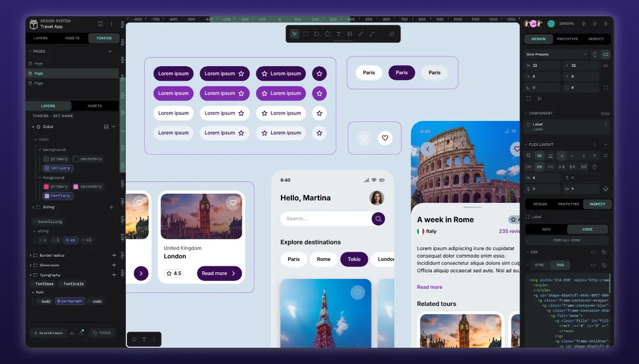Collapse the foreground token group
This screenshot has width=639, height=364.
coord(40,178)
